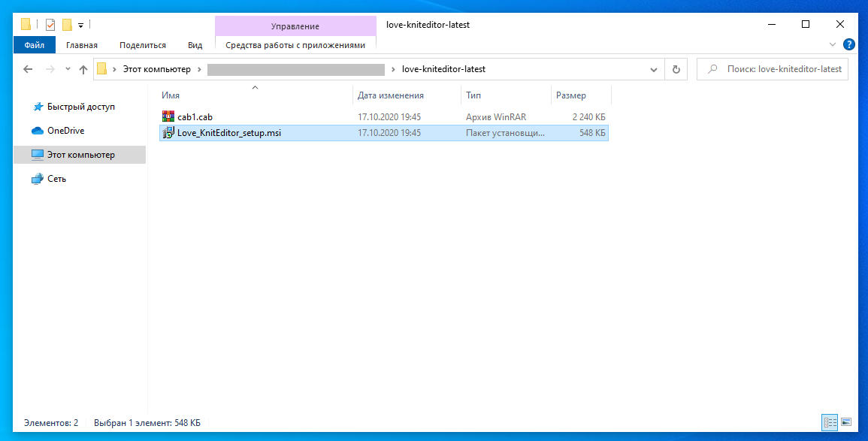Refresh the current folder view
The image size is (868, 441).
point(676,70)
